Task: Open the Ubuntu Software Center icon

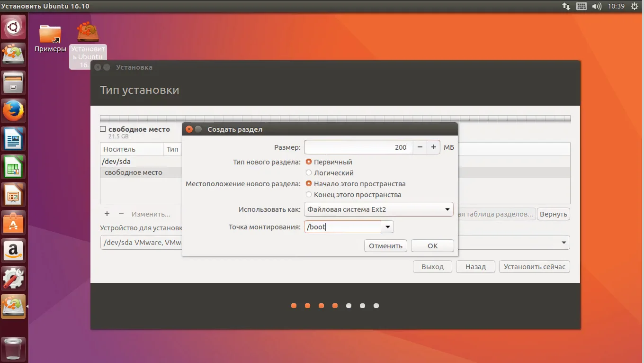Action: click(13, 223)
